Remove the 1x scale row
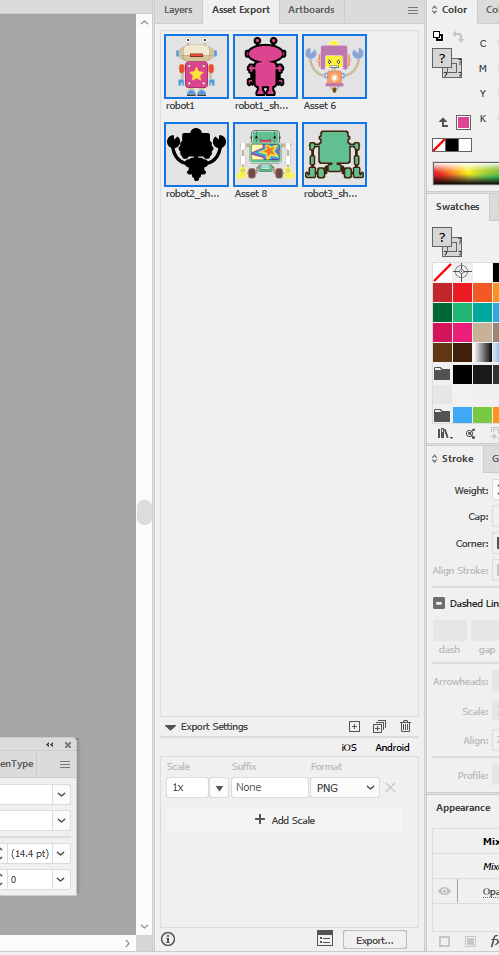499x955 pixels. tap(391, 788)
